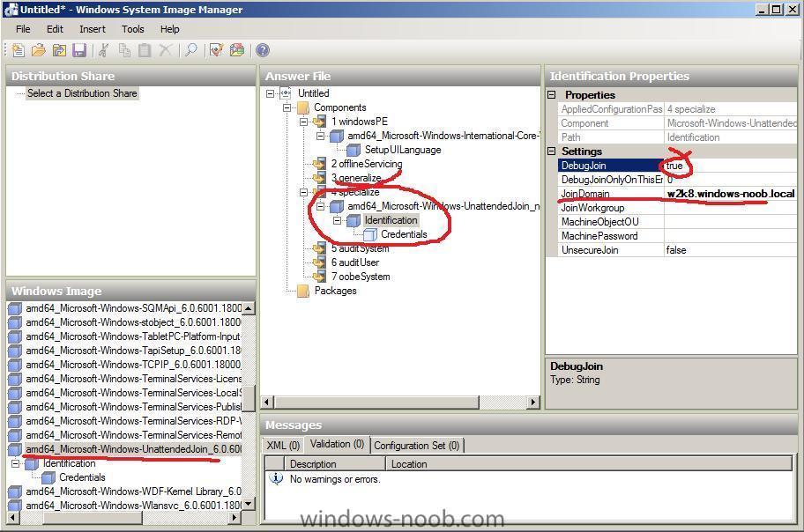Screen dimensions: 804x532
Task: Click the DebugJoin value true
Action: (x=731, y=166)
